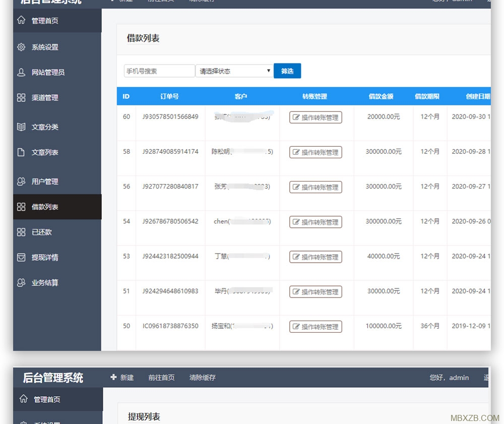This screenshot has height=424, width=504.
Task: Open the 已还款 page
Action: pos(57,232)
